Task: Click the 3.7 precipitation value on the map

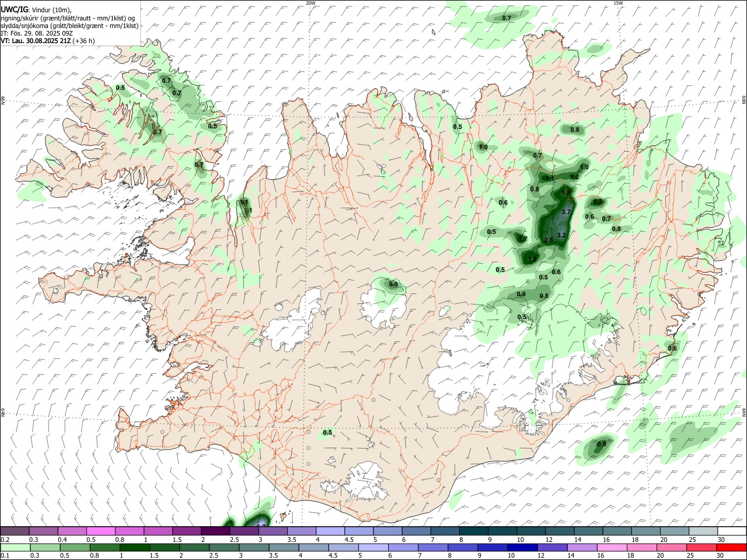Action: coord(566,212)
